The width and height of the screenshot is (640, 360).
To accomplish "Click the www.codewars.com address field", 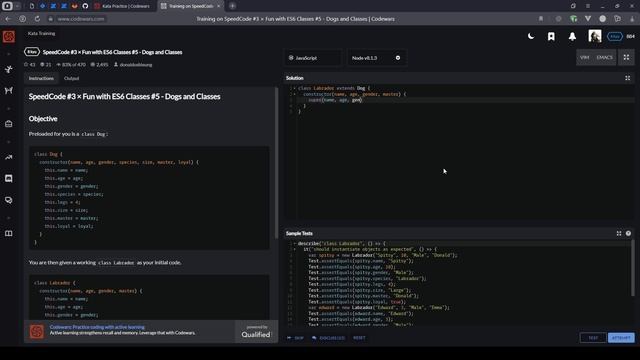I will (81, 19).
